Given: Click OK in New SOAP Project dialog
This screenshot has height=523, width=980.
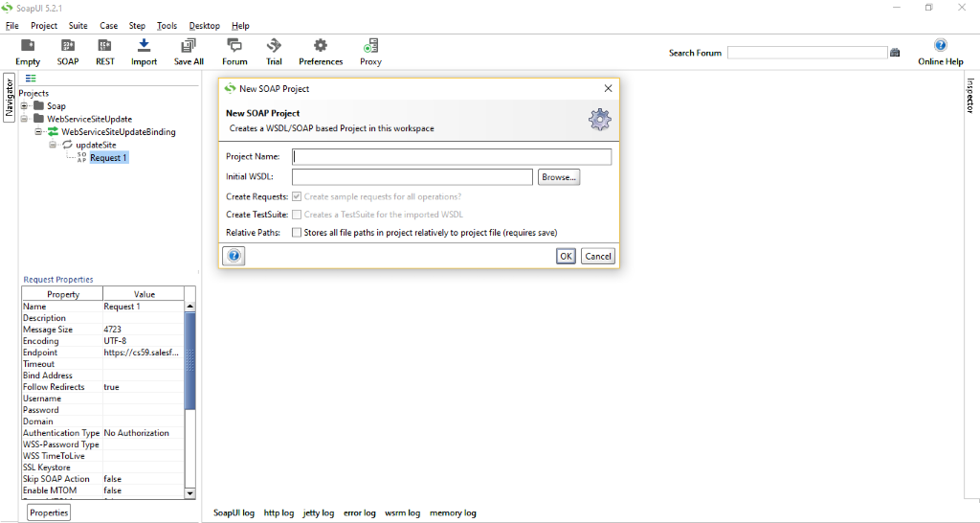Looking at the screenshot, I should [x=566, y=256].
